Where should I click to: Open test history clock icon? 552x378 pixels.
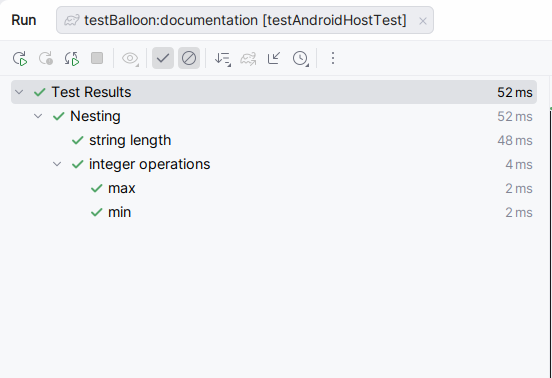300,58
